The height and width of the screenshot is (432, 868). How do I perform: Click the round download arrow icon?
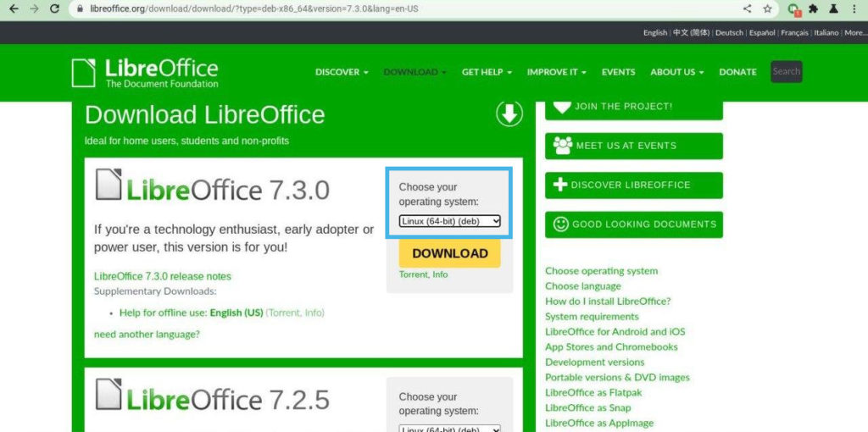(509, 114)
